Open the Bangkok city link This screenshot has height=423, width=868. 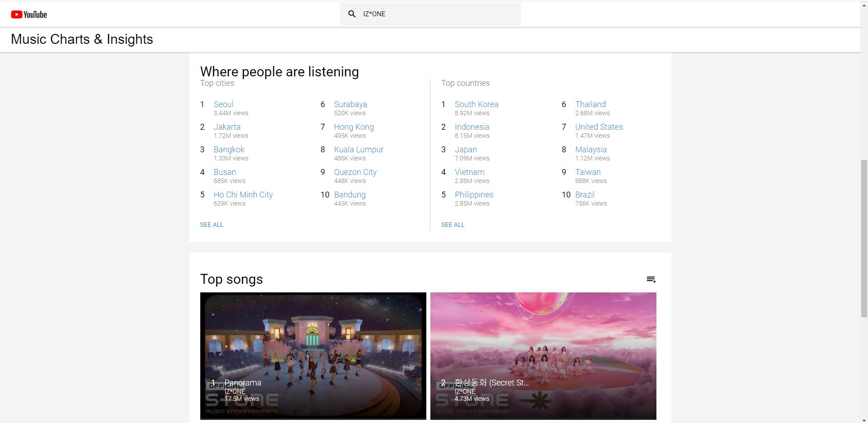[x=229, y=150]
